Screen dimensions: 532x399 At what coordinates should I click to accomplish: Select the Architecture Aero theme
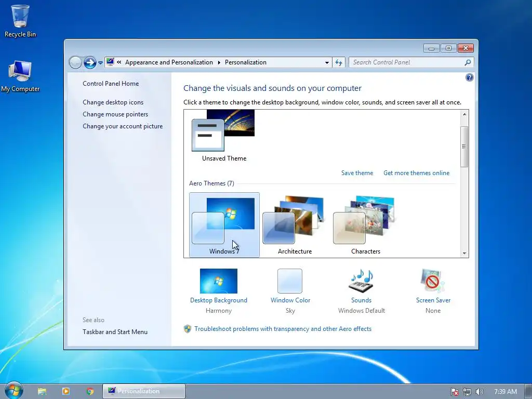tap(295, 224)
